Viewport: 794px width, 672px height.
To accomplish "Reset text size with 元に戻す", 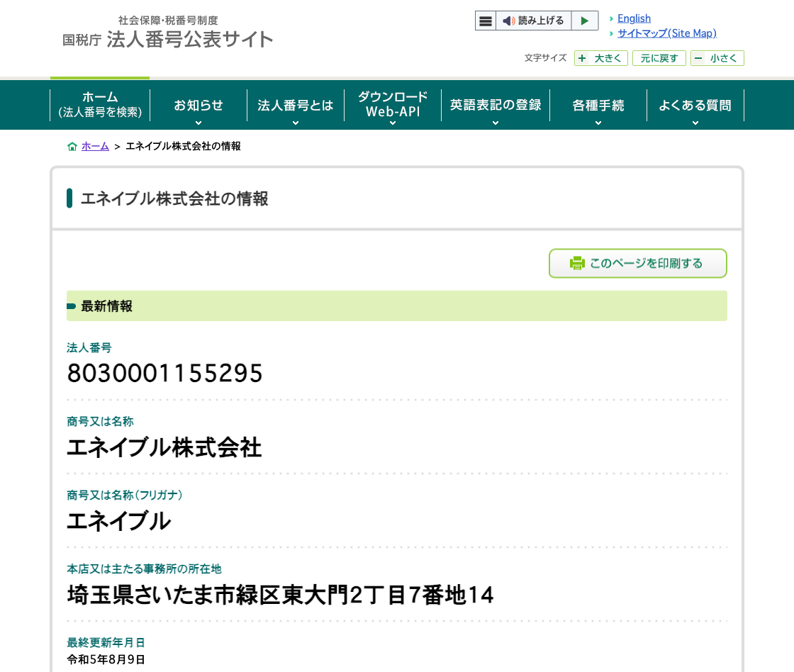I will (659, 58).
